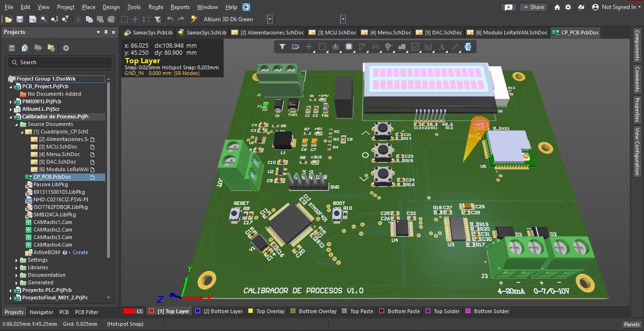The width and height of the screenshot is (644, 331).
Task: Pin the Projects panel
Action: click(106, 32)
